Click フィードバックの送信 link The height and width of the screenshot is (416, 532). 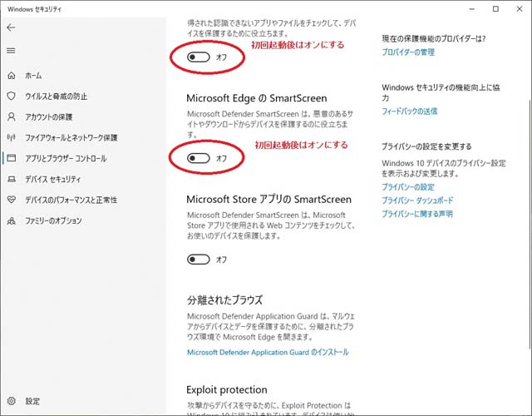pyautogui.click(x=410, y=111)
